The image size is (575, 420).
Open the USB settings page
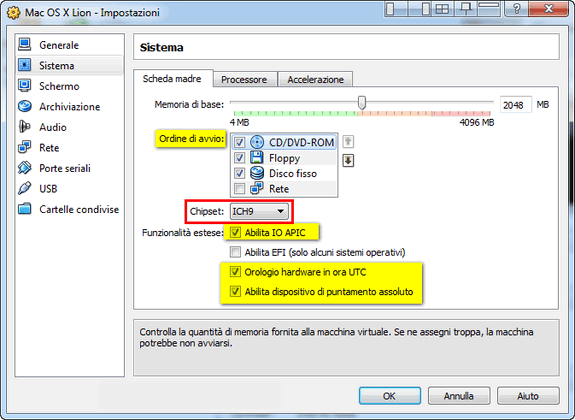[x=70, y=189]
